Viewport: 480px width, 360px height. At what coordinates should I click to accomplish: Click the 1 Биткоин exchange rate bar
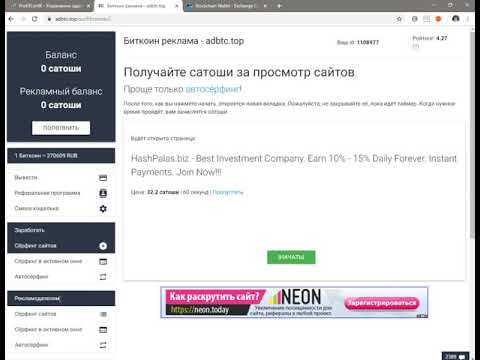pos(61,156)
